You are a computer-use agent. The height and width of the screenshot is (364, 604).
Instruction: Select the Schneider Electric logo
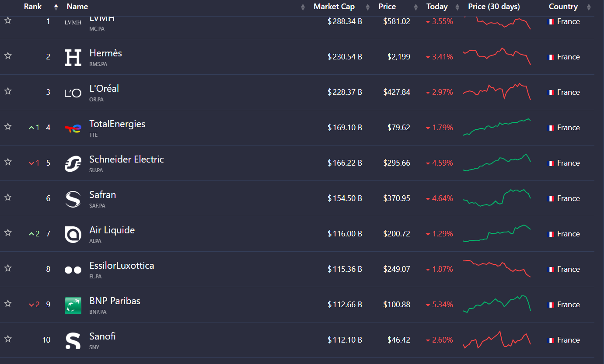tap(73, 164)
